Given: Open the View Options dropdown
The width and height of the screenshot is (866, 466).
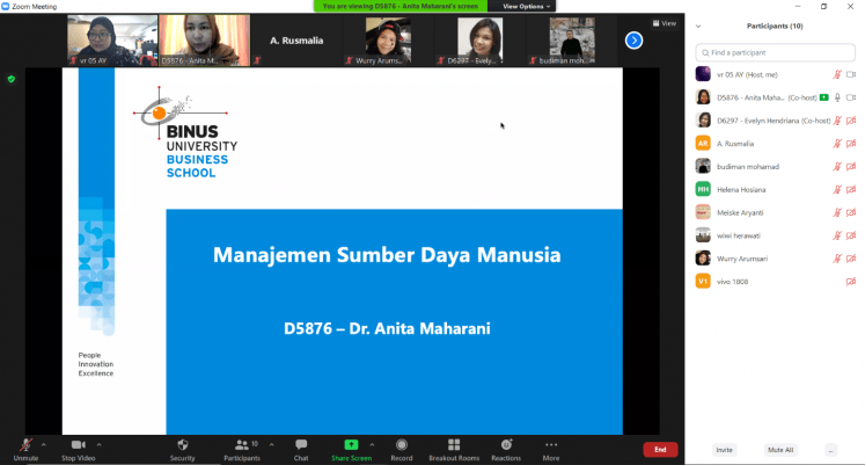Looking at the screenshot, I should 526,6.
